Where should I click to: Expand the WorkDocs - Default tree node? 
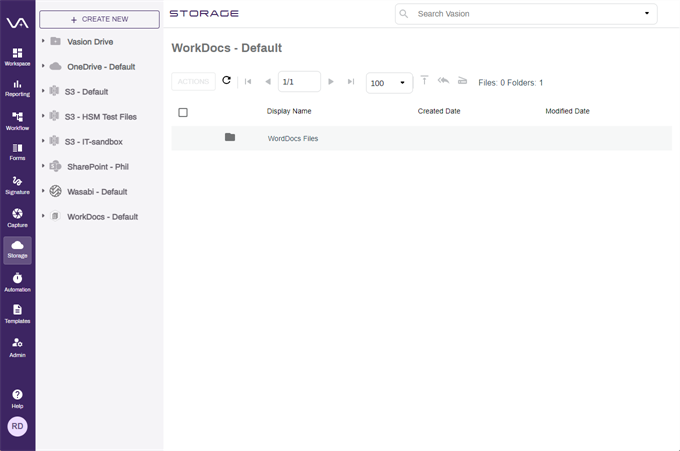tap(43, 216)
